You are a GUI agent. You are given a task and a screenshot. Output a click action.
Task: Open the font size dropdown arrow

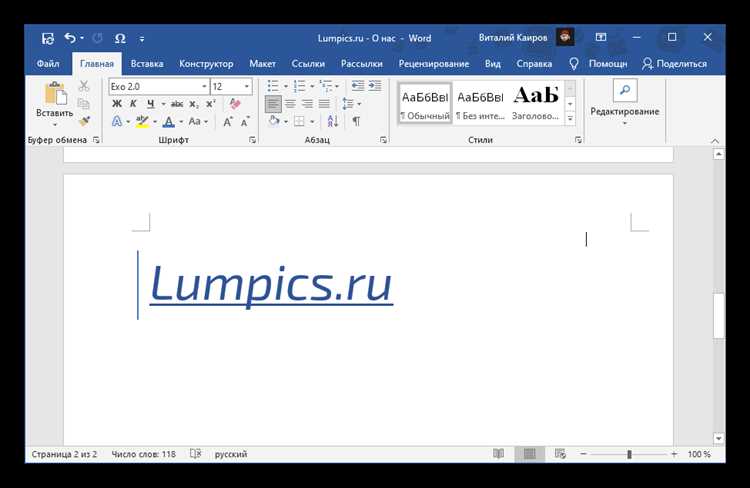tap(247, 87)
